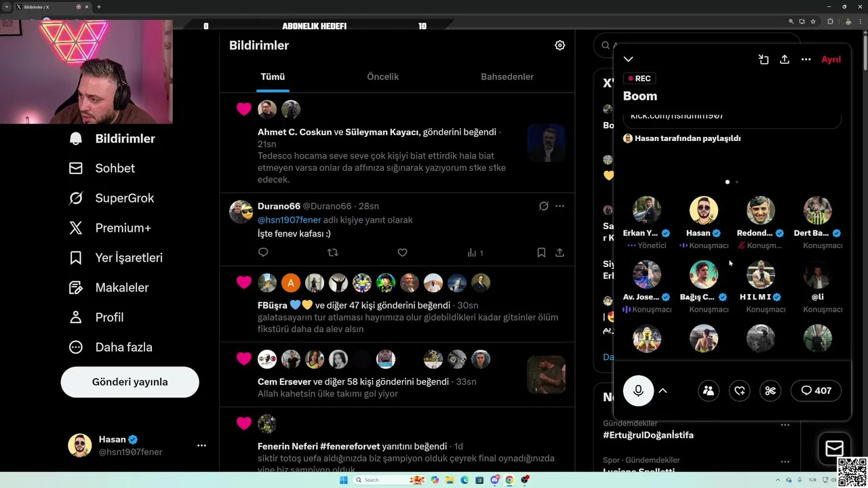Open File Explorer from taskbar
Image resolution: width=868 pixels, height=488 pixels.
(449, 480)
